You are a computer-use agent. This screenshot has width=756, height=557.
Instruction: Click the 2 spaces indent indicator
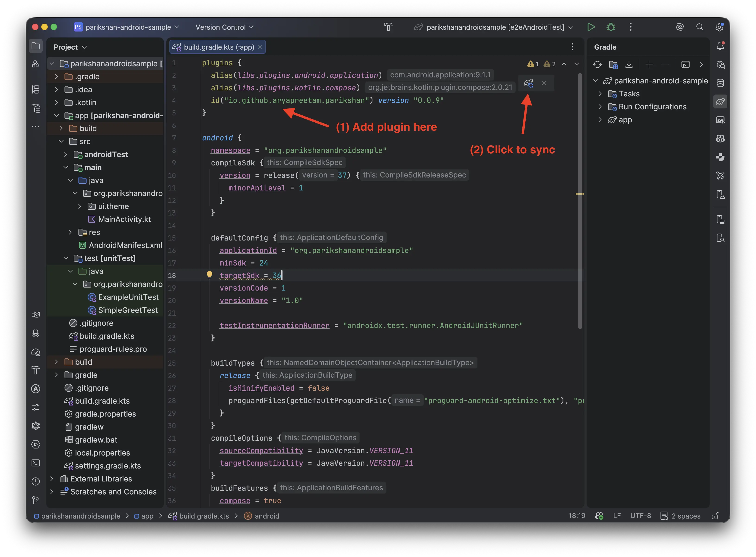click(680, 516)
